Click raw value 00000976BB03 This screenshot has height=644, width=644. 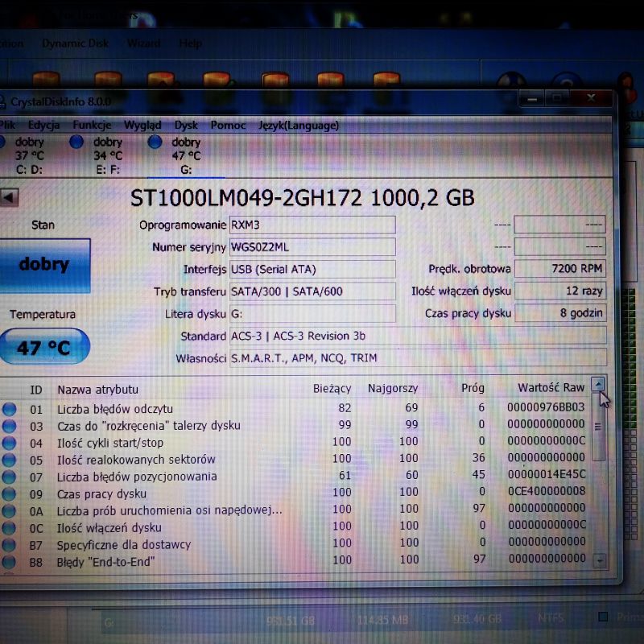[x=546, y=407]
